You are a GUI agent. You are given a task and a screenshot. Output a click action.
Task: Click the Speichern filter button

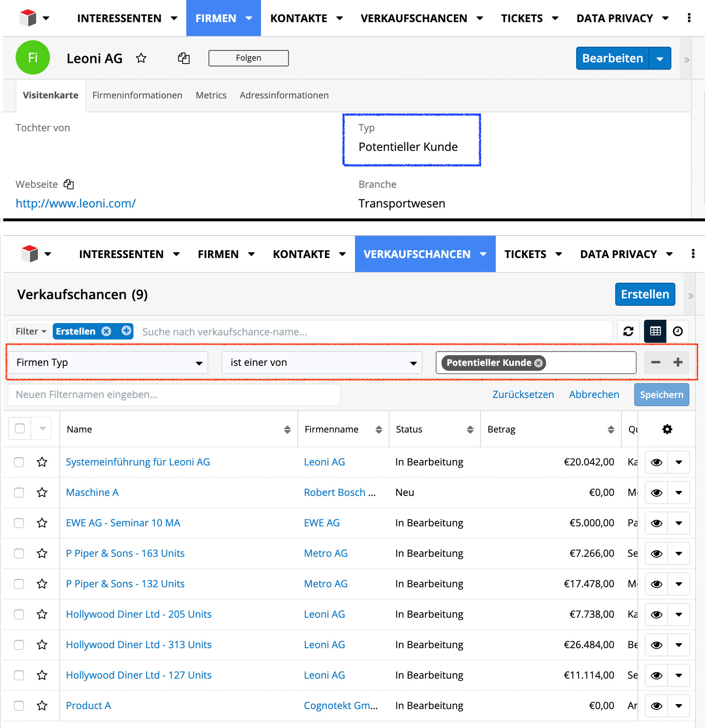(661, 395)
